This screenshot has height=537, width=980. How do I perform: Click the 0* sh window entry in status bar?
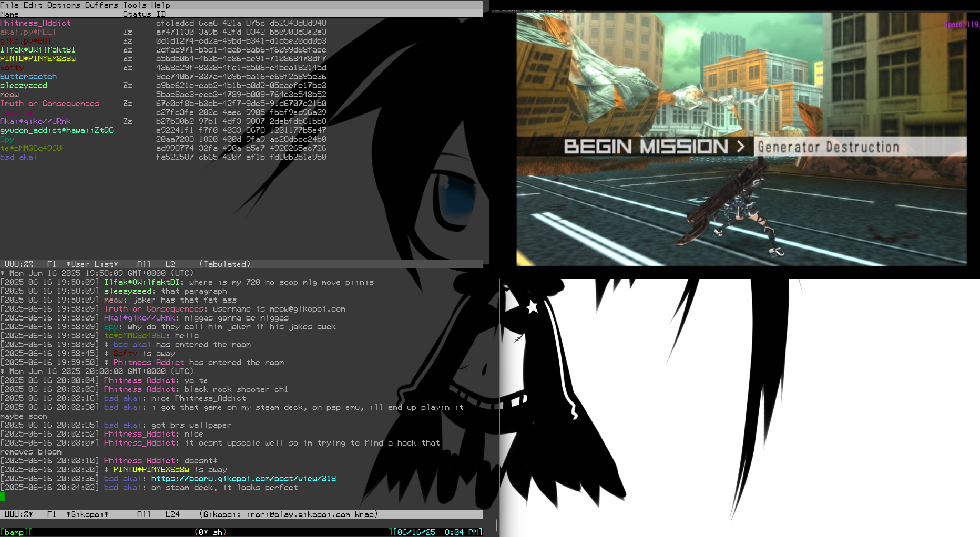coord(210,532)
